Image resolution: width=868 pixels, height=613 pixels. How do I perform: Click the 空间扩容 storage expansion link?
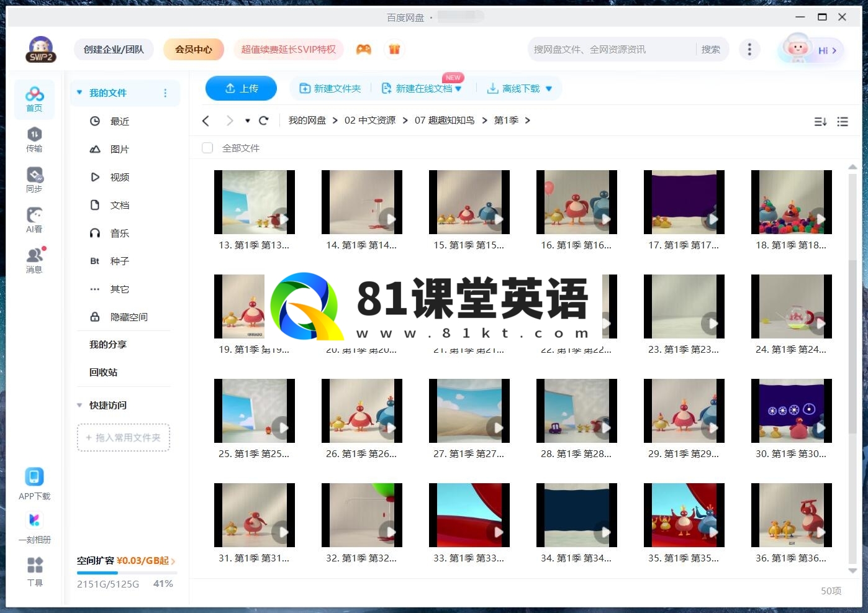pyautogui.click(x=126, y=560)
